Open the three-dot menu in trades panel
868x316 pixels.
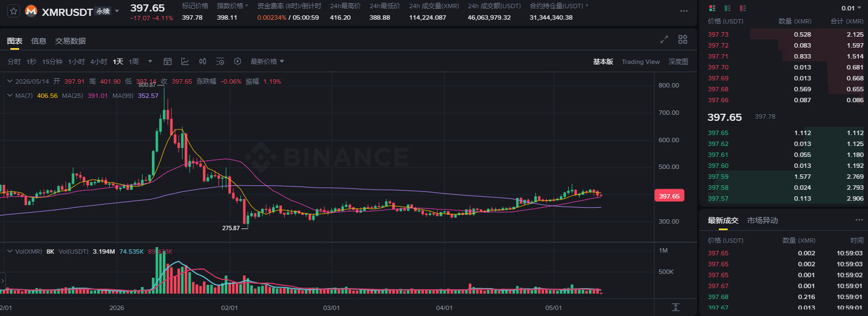(x=859, y=220)
